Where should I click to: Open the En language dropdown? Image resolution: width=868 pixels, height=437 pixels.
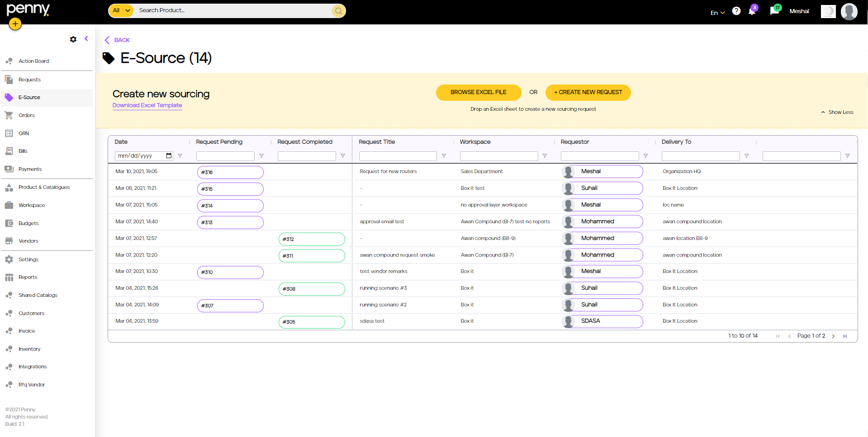point(717,13)
